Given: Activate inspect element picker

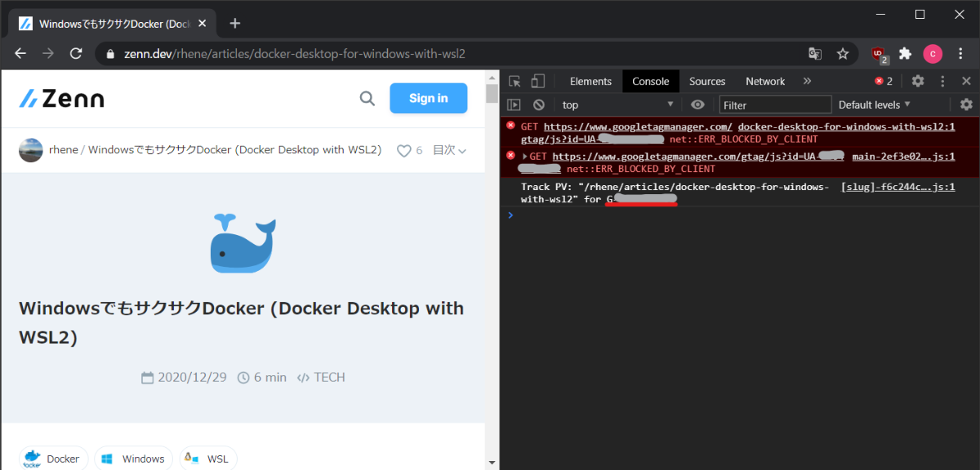Looking at the screenshot, I should (x=514, y=81).
